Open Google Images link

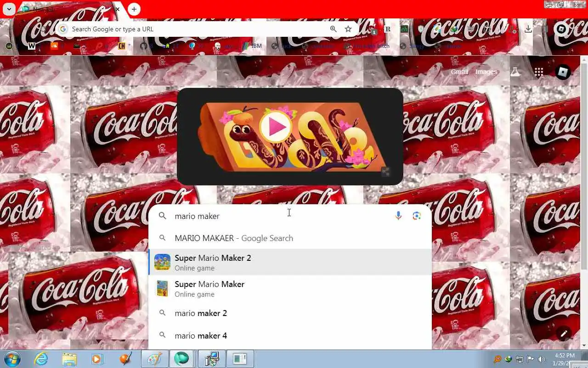tap(486, 72)
